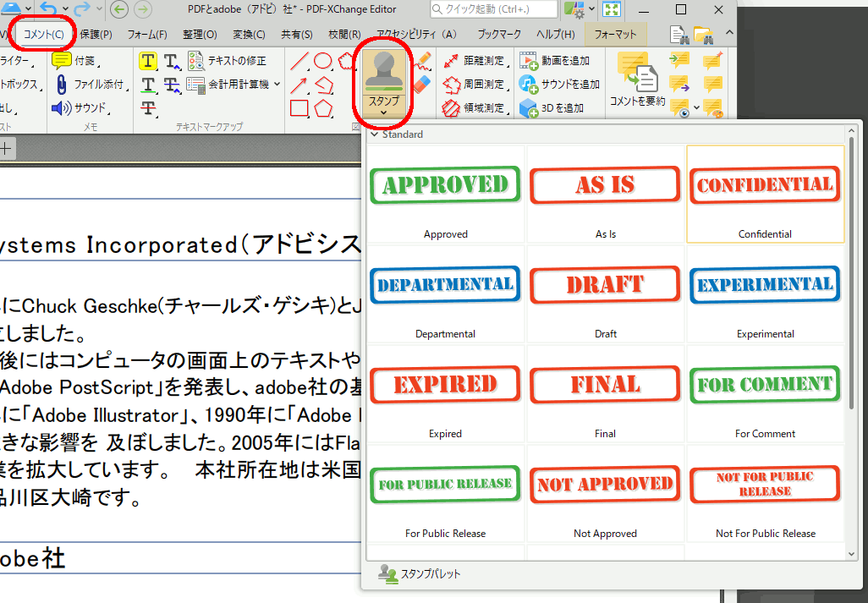Choose the Final stamp
Screen dimensions: 868x603
tap(606, 393)
